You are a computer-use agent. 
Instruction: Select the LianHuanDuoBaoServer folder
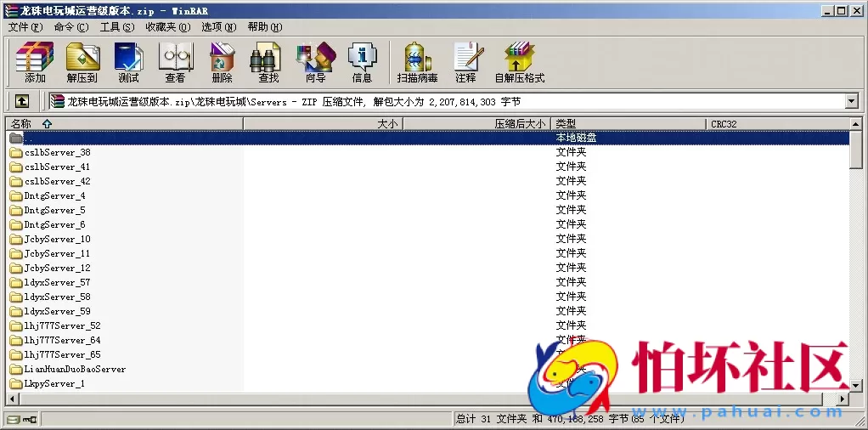(x=75, y=370)
